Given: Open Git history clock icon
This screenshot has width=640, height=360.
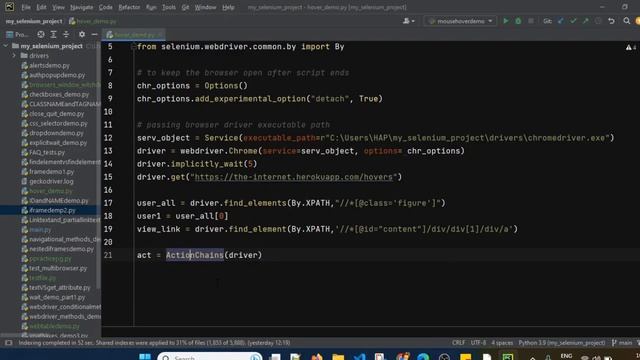Looking at the screenshot, I should coord(598,21).
